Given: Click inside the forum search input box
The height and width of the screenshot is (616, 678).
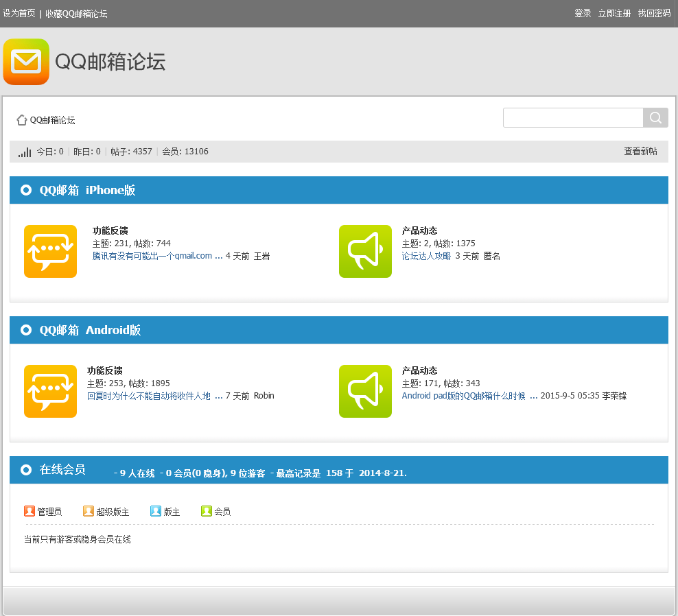Looking at the screenshot, I should point(572,118).
